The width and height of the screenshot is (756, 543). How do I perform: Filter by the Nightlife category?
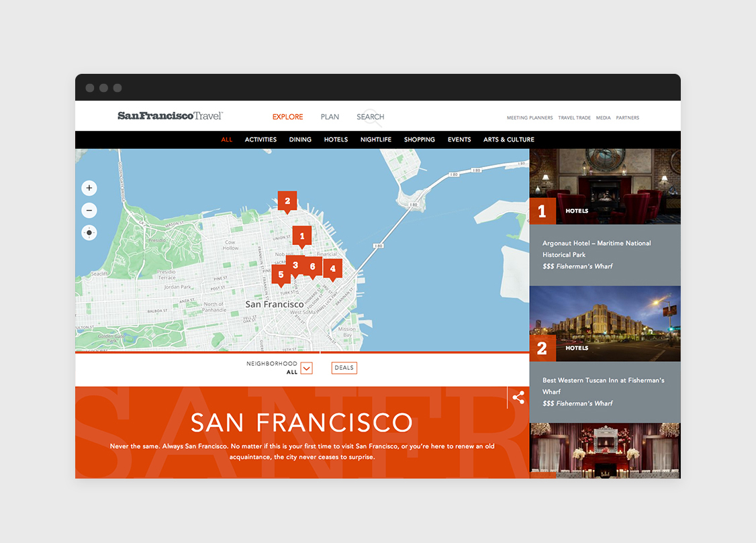click(375, 140)
